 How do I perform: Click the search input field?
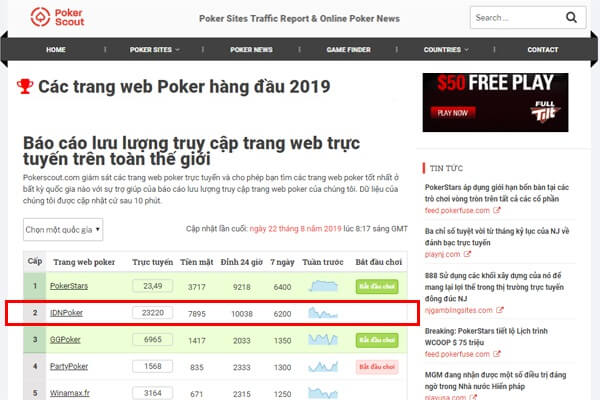[x=517, y=18]
